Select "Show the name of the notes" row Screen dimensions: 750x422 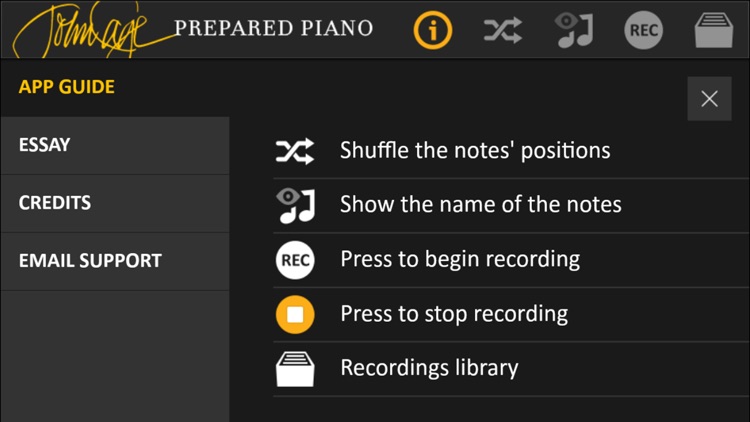coord(511,206)
